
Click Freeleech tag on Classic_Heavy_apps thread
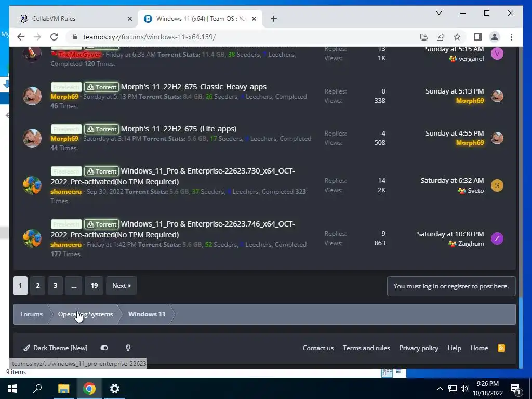(x=66, y=87)
